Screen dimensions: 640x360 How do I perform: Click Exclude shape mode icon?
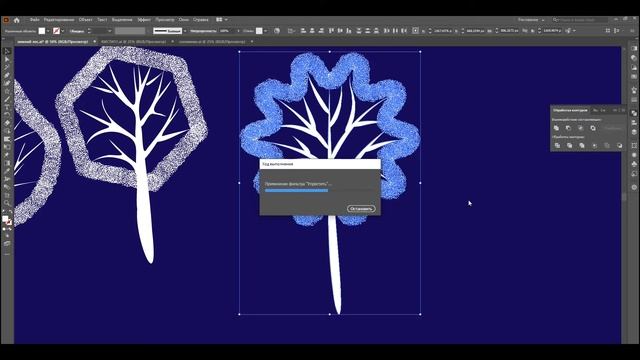[x=593, y=128]
